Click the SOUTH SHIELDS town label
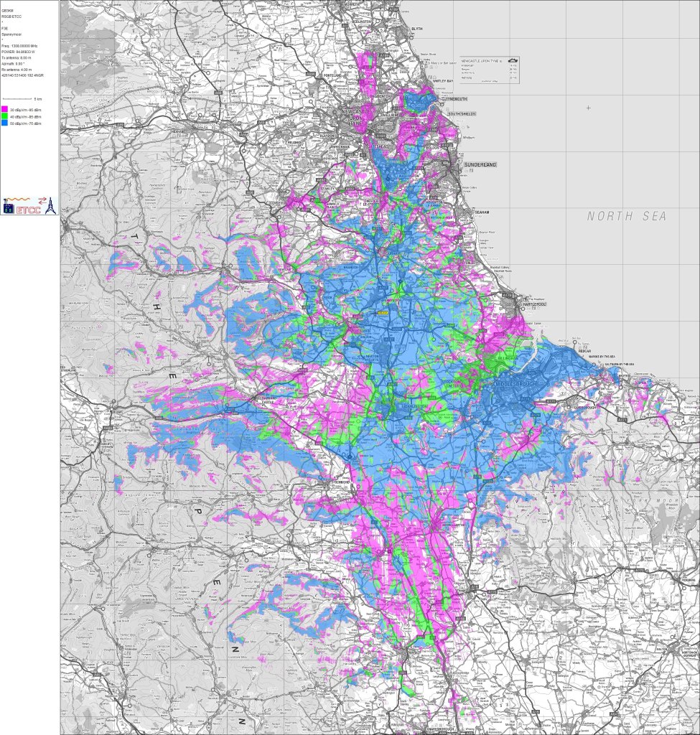 coord(463,114)
